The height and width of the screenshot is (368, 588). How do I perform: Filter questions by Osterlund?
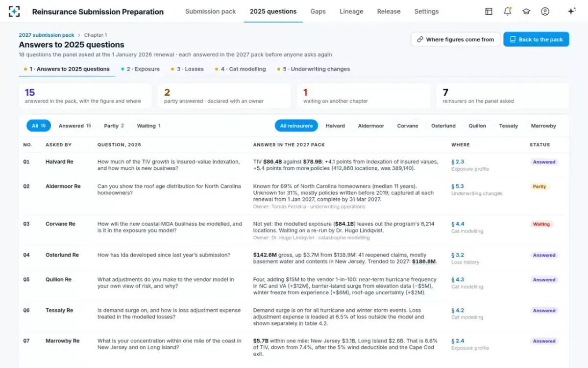pos(443,126)
